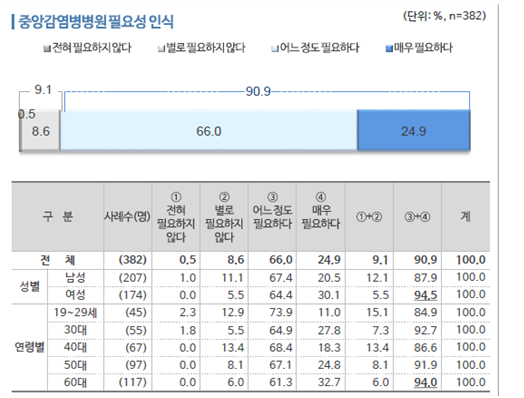Click the 9.1 bracket label above chart
The height and width of the screenshot is (398, 524).
pyautogui.click(x=43, y=90)
